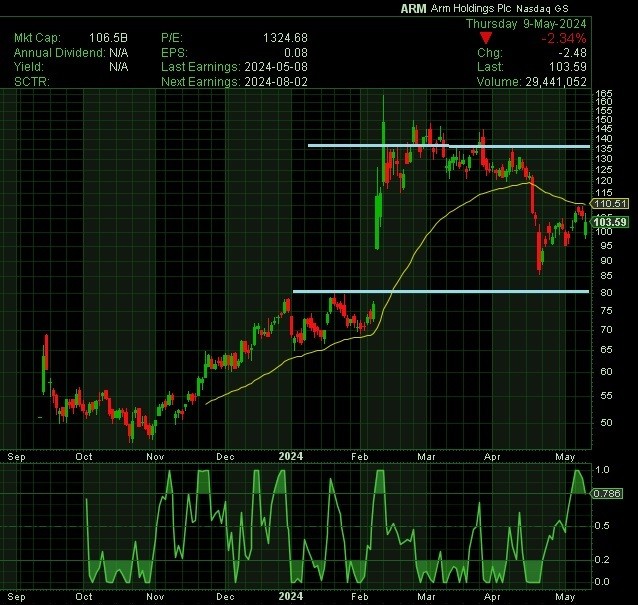Click the date Thursday 9-May-2024
This screenshot has height=605, width=638.
(x=526, y=24)
